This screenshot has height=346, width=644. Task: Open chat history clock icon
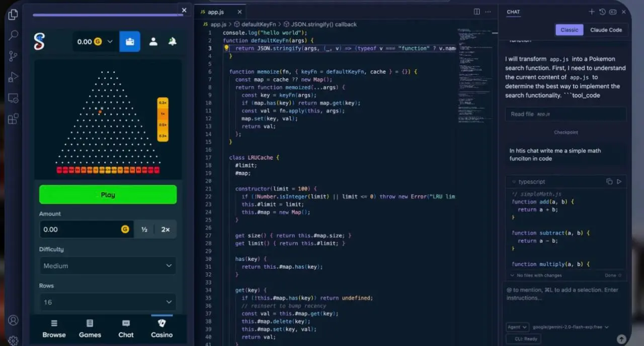coord(602,12)
